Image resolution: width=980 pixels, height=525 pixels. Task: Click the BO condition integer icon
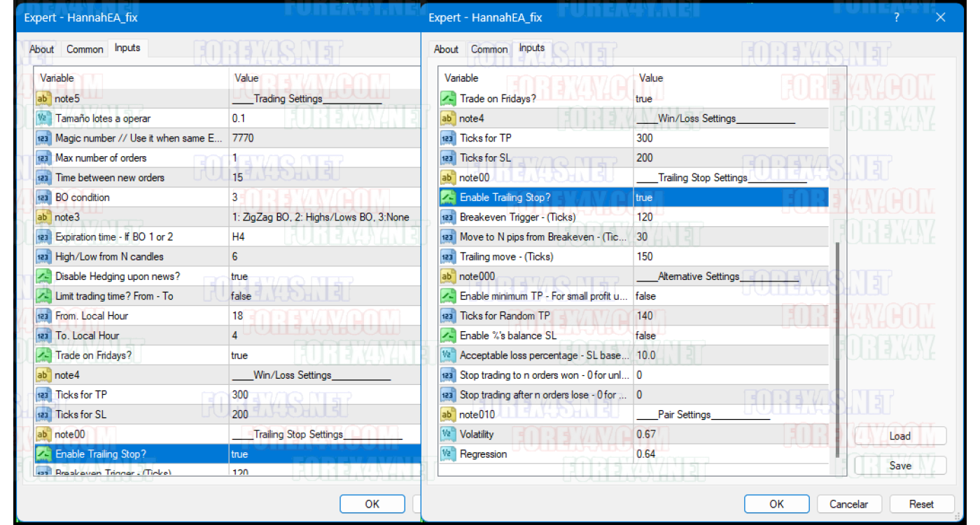click(43, 197)
